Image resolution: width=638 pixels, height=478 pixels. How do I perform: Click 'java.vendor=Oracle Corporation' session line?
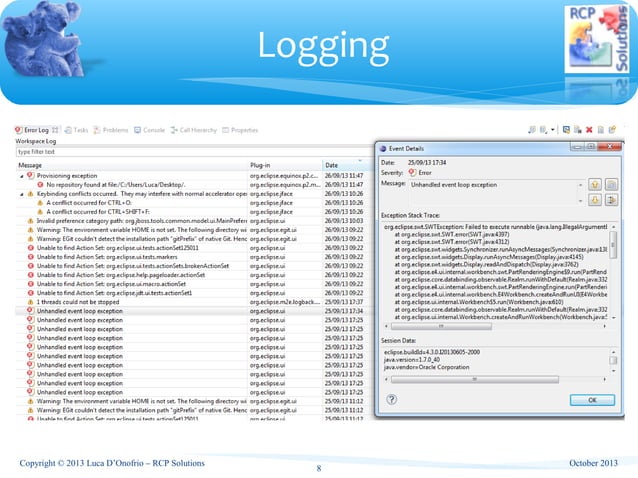point(426,367)
